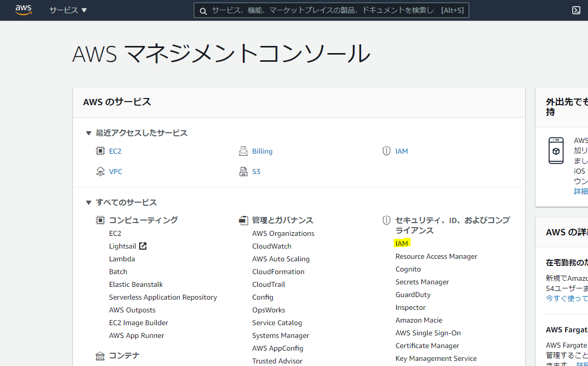Open CloudTrail service
The image size is (588, 366).
[x=268, y=284]
